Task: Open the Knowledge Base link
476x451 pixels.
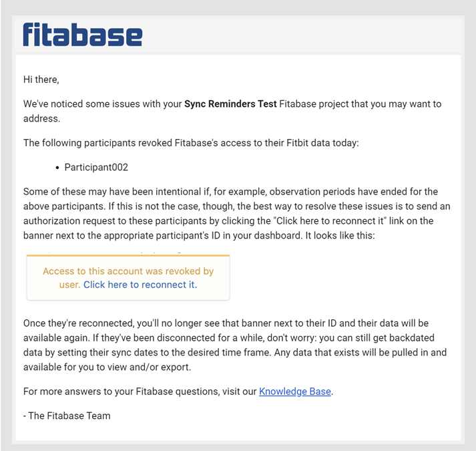Action: point(295,392)
